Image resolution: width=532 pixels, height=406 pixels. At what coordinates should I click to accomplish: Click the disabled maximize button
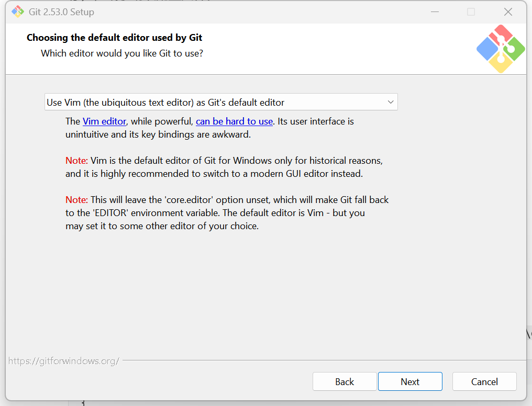(x=471, y=12)
